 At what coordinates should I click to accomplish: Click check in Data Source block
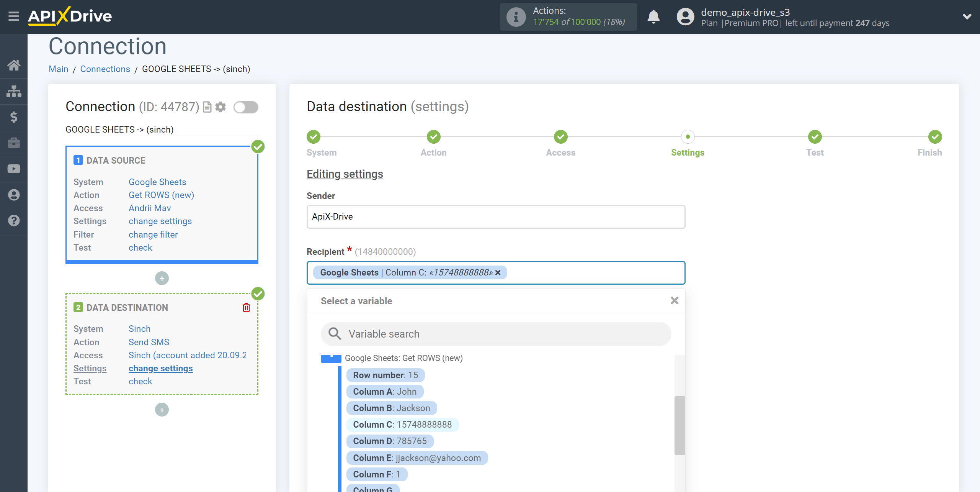140,248
